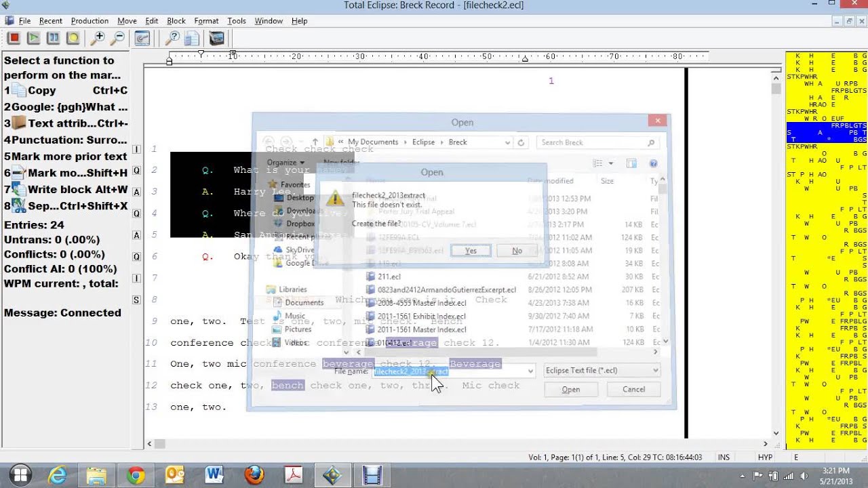Click the Open button in the dialog
This screenshot has width=868, height=488.
click(x=571, y=389)
